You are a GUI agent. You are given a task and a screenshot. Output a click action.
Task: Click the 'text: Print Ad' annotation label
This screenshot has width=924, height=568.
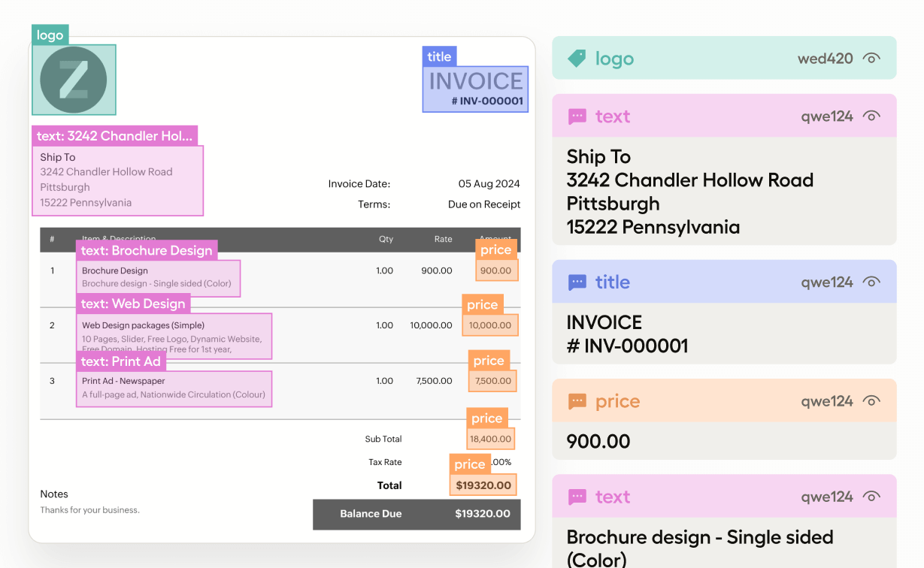(121, 361)
